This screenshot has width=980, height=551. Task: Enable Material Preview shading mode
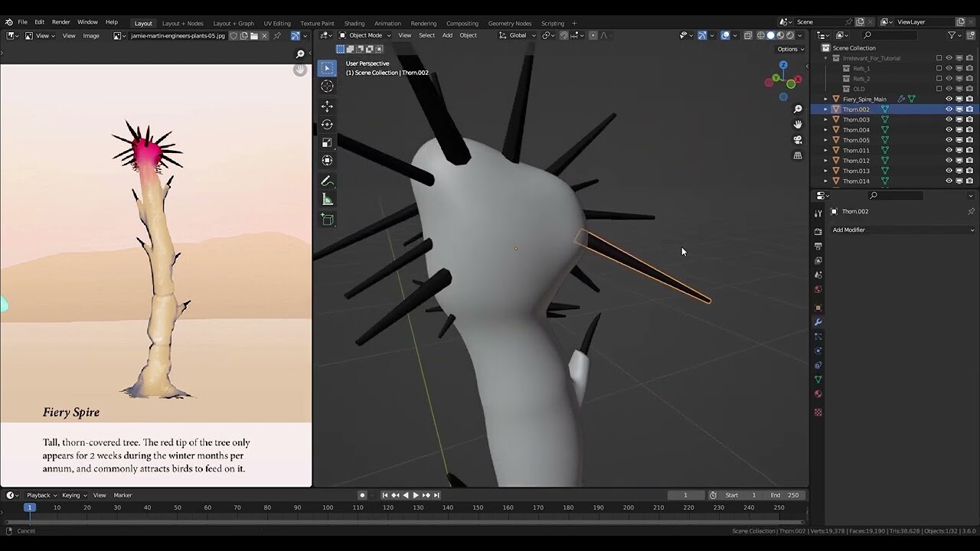point(780,35)
